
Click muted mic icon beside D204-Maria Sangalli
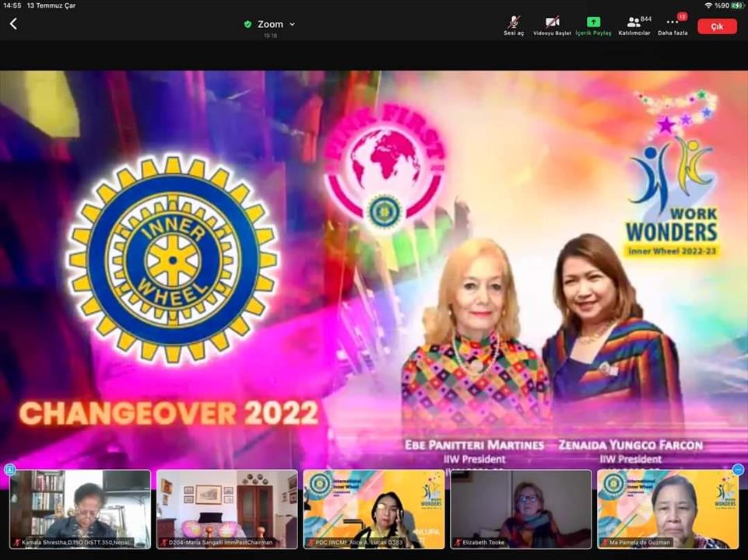[164, 542]
